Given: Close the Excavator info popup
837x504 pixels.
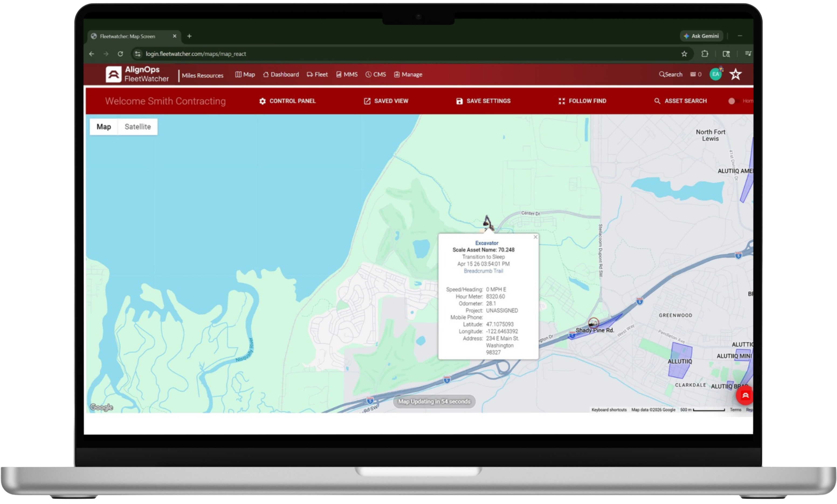Looking at the screenshot, I should tap(535, 237).
